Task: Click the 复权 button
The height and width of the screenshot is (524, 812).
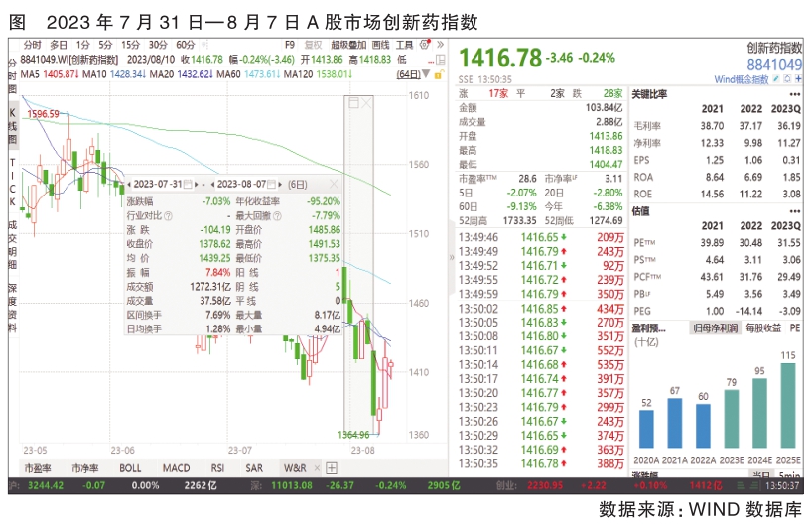Action: click(314, 45)
